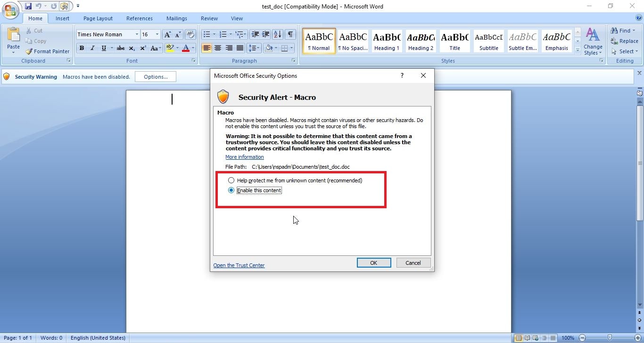Expand the numbering list dropdown arrow

pos(231,34)
